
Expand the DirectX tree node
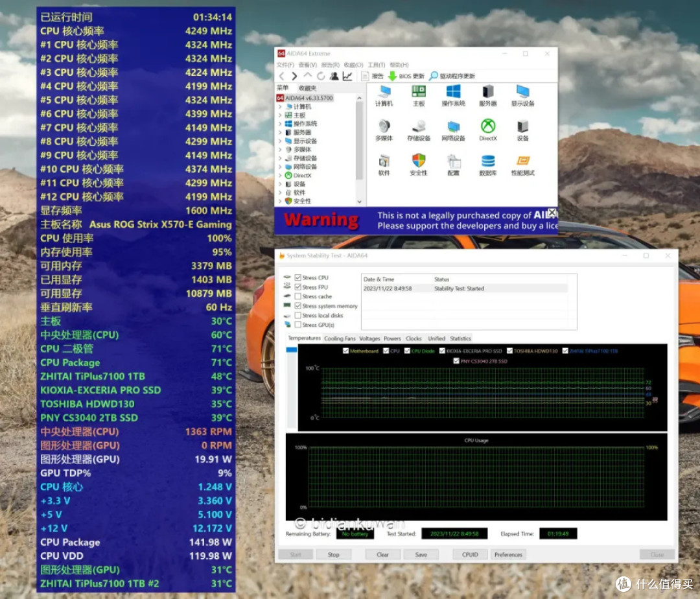pos(280,176)
